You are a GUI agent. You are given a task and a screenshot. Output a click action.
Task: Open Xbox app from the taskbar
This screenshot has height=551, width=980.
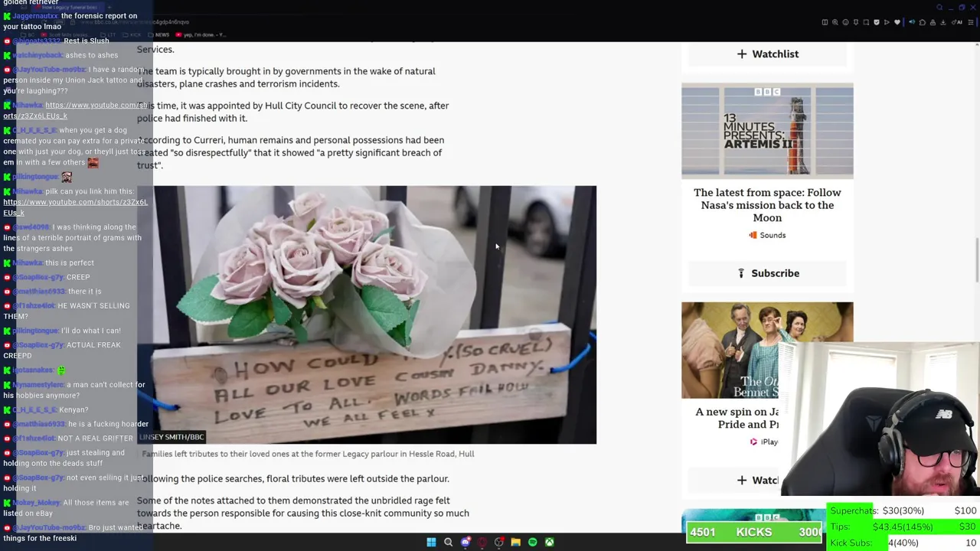click(549, 542)
